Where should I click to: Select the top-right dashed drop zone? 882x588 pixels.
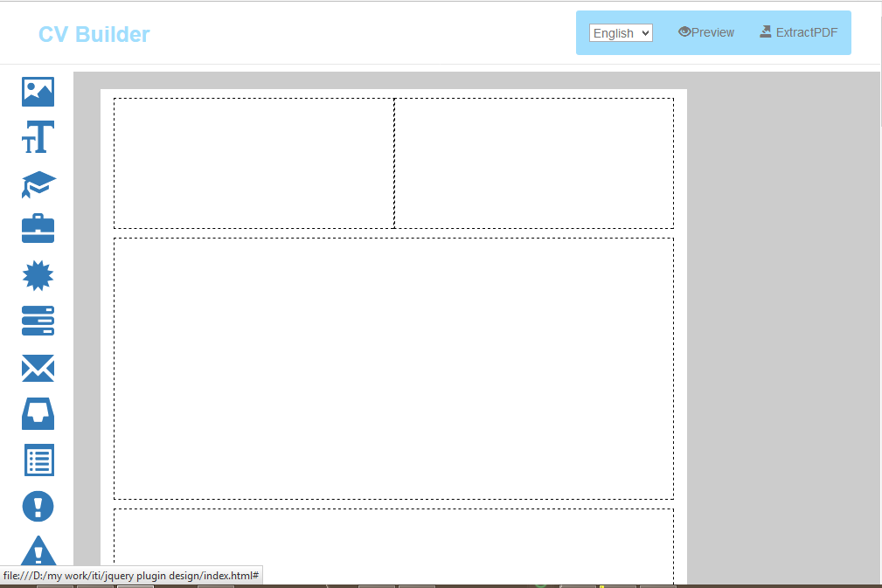pyautogui.click(x=534, y=163)
